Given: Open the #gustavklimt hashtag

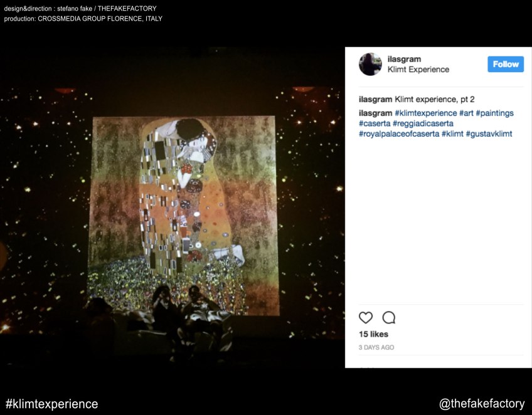Looking at the screenshot, I should click(489, 134).
